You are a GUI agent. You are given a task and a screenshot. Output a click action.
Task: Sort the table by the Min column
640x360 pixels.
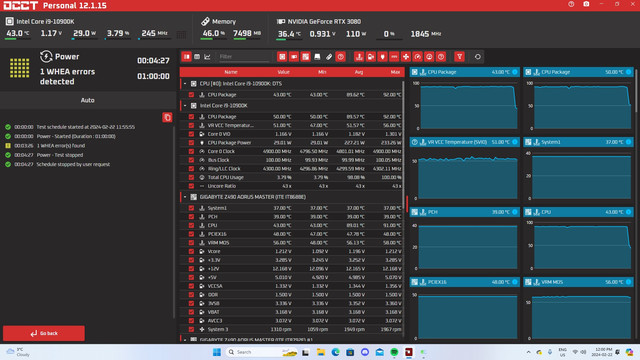pos(322,72)
